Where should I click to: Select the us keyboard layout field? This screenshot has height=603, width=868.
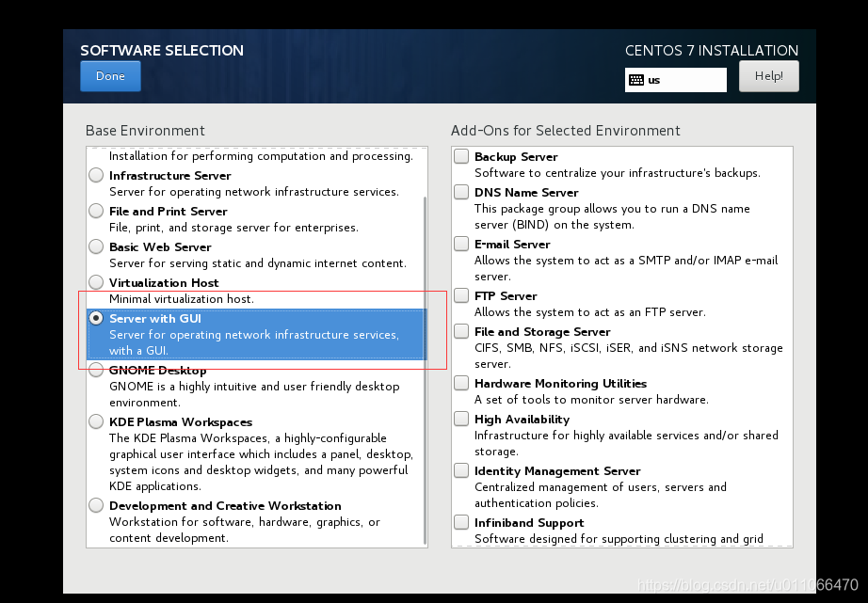point(675,80)
